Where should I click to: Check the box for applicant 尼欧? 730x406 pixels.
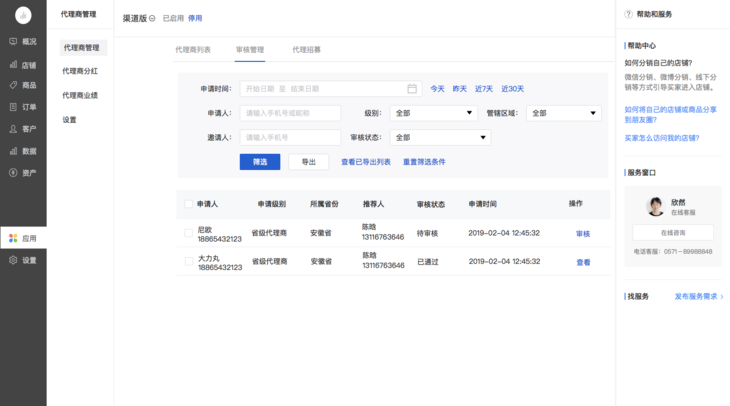188,233
